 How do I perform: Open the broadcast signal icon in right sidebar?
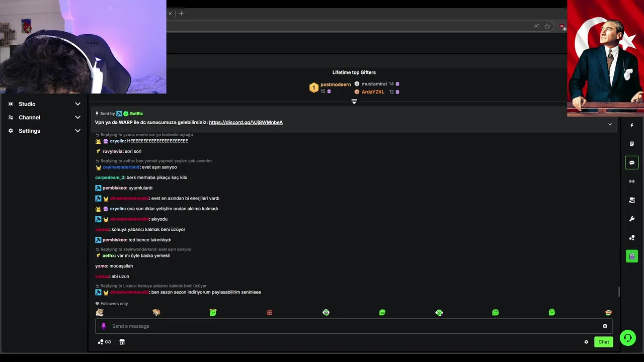tap(632, 181)
